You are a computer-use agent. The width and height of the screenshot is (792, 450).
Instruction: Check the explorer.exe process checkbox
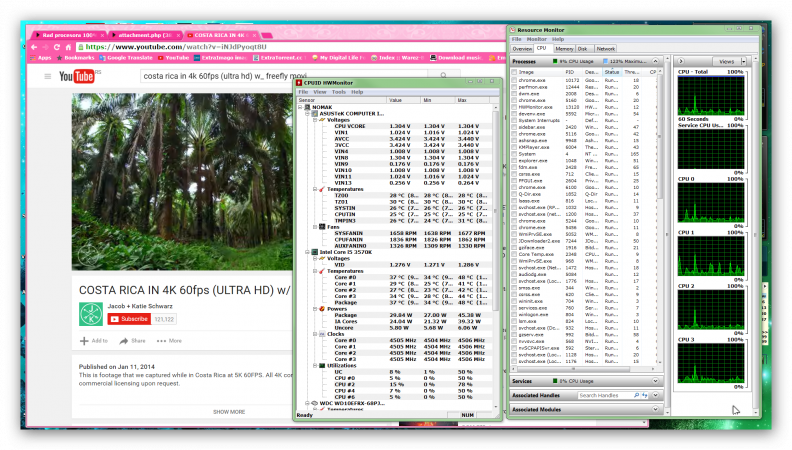[515, 161]
